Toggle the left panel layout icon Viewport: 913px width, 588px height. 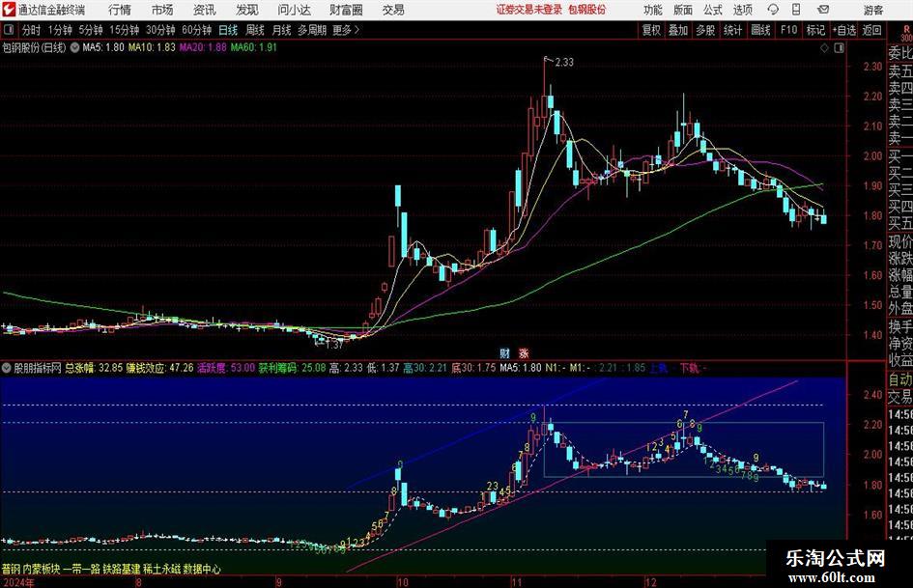[8, 30]
